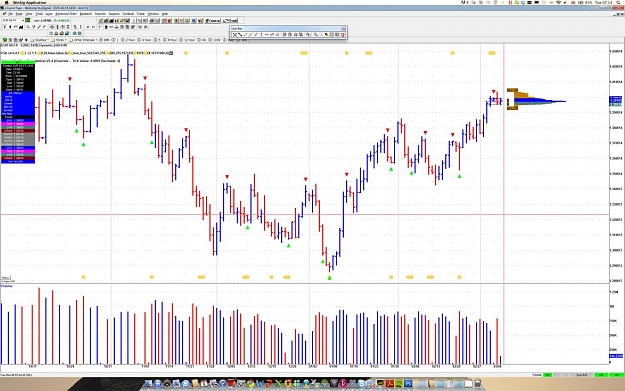Screen dimensions: 625x391
Task: Open the Trash in the Dock
Action: click(x=477, y=384)
